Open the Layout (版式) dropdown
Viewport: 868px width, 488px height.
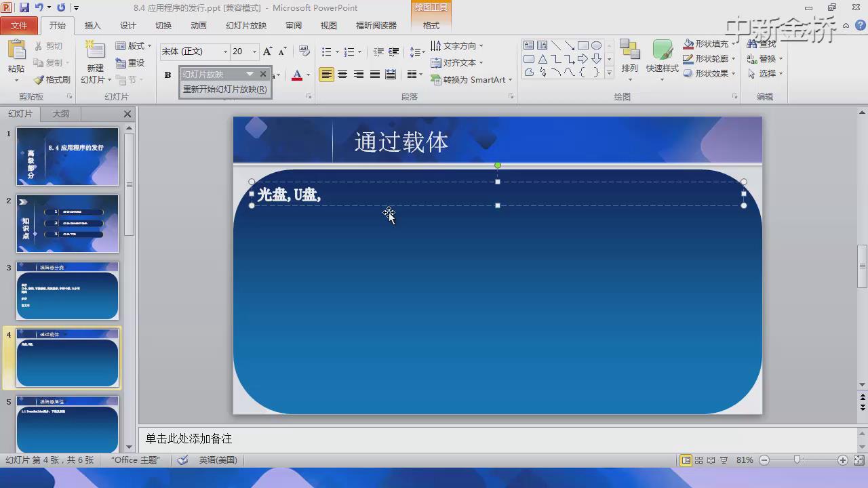click(134, 46)
